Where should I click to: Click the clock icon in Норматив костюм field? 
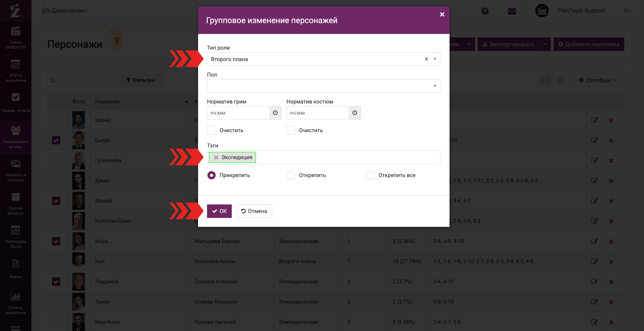click(355, 113)
